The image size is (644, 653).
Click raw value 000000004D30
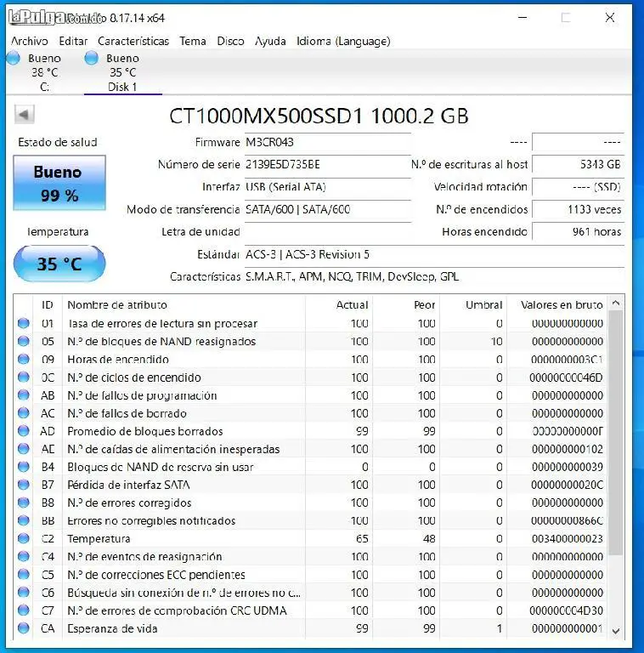coord(566,610)
